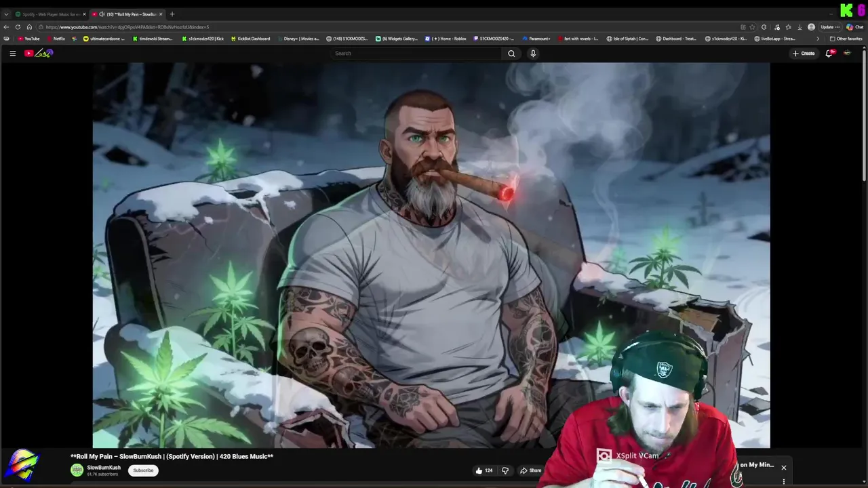Open the browser profile icon
The width and height of the screenshot is (868, 488).
point(811,27)
